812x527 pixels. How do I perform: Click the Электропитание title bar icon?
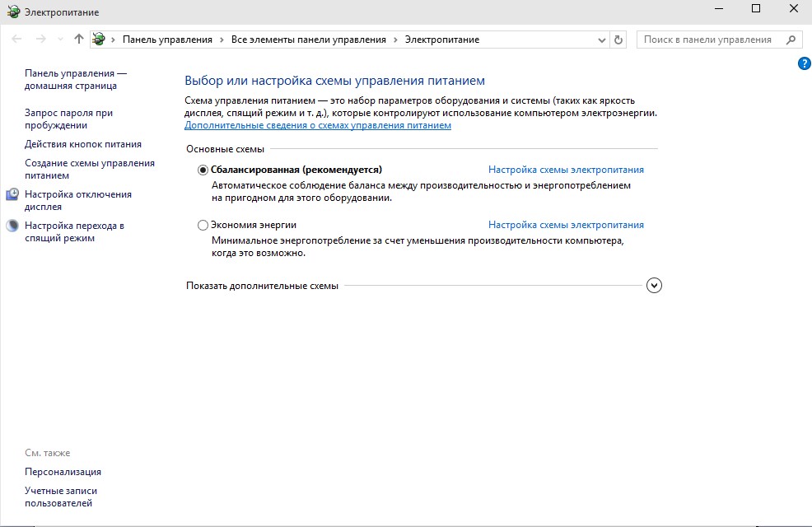(x=13, y=12)
